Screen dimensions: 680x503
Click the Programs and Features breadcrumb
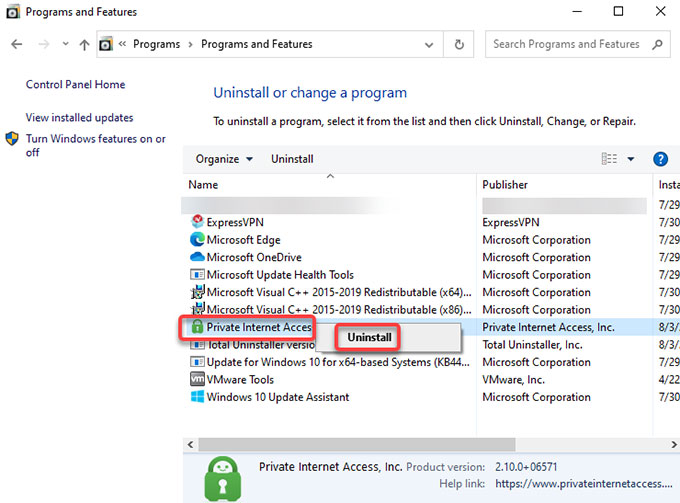pyautogui.click(x=256, y=44)
